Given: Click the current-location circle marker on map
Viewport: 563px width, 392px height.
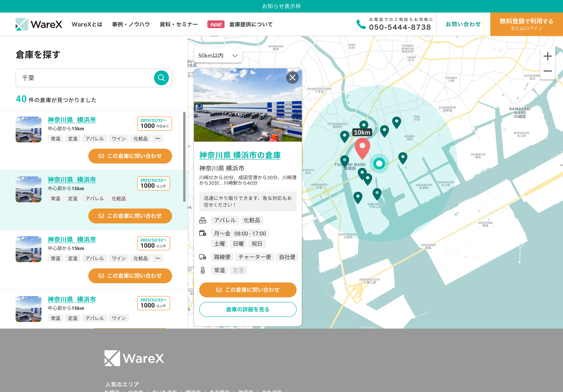Looking at the screenshot, I should pos(379,163).
